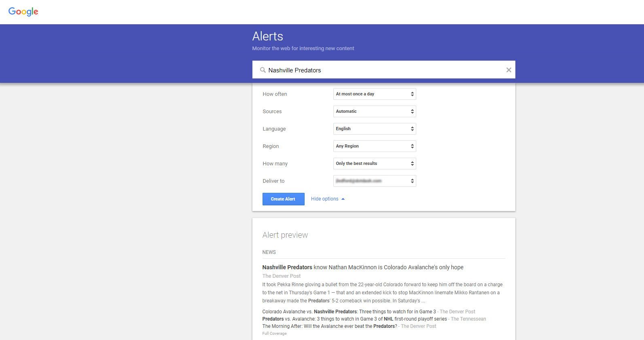Click the How many label
This screenshot has height=340, width=644.
click(275, 164)
